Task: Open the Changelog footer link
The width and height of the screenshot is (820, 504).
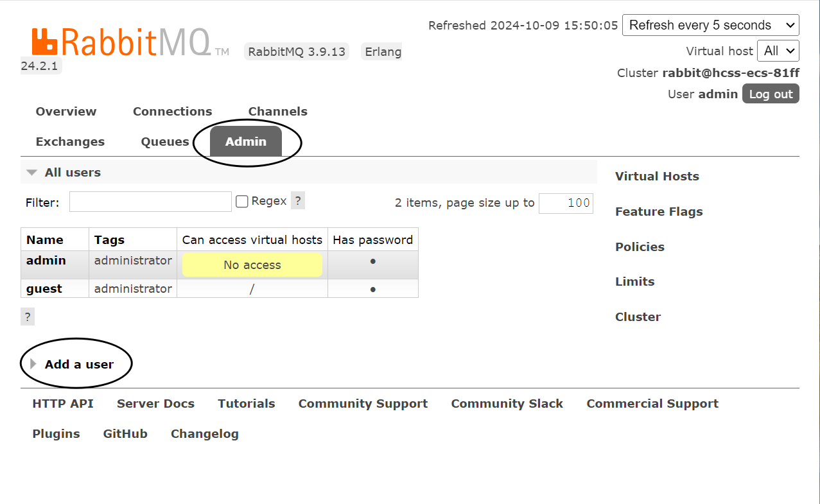Action: tap(205, 433)
